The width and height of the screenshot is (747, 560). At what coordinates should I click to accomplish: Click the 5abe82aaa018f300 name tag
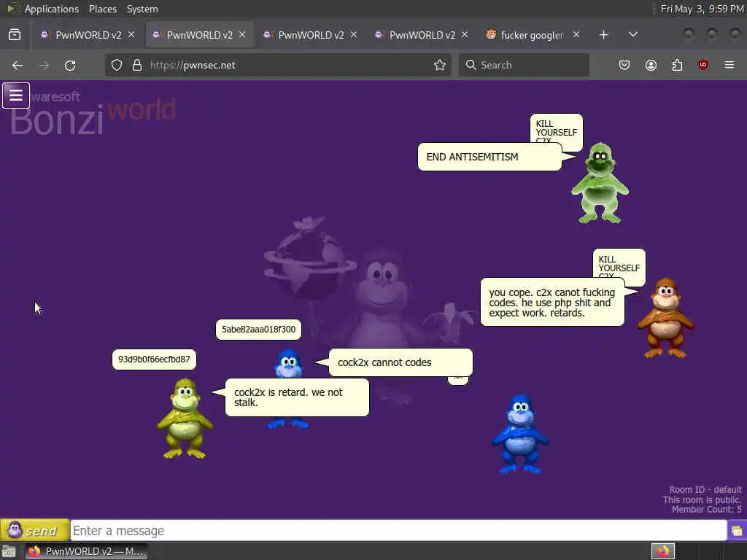pos(258,330)
